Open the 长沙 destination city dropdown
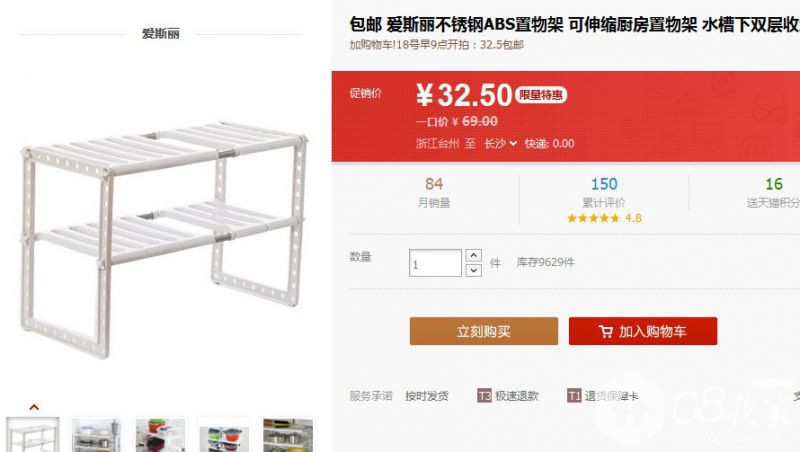800x452 pixels. pos(500,143)
